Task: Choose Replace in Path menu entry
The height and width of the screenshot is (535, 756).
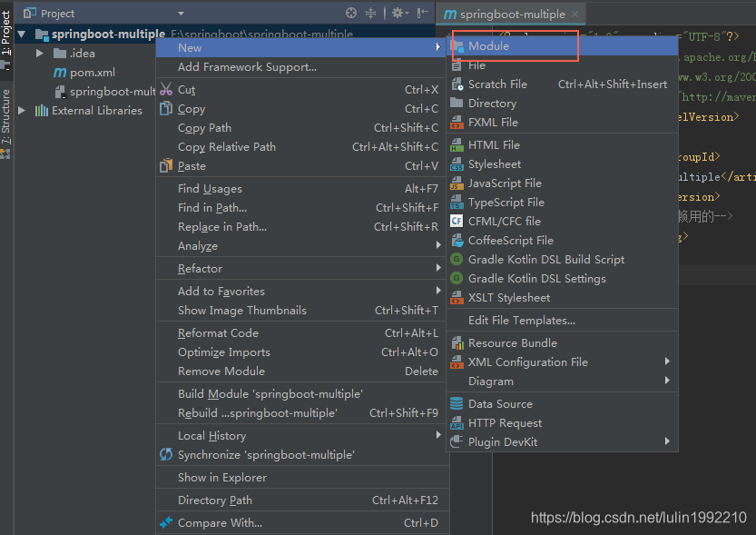Action: (301, 227)
